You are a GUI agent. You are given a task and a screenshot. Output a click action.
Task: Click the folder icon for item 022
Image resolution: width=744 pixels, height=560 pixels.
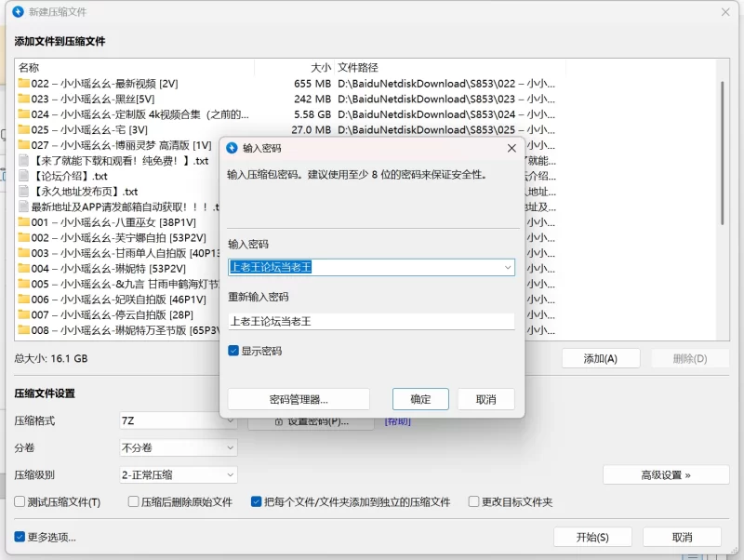24,84
